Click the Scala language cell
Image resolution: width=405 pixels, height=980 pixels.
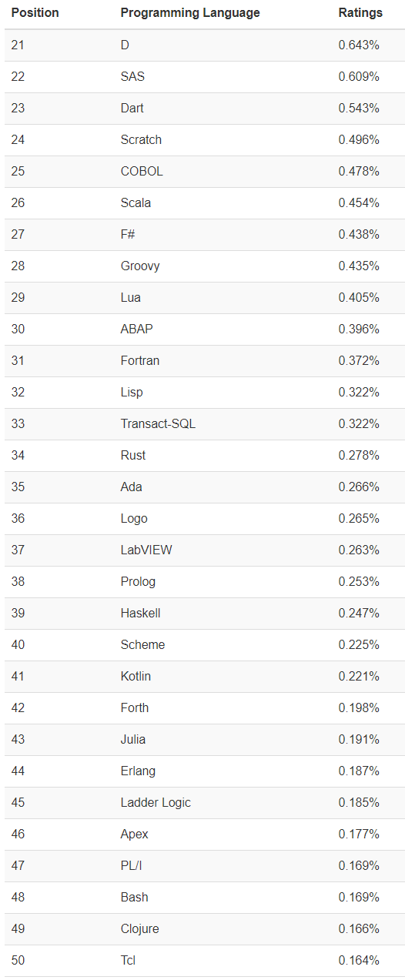(136, 203)
